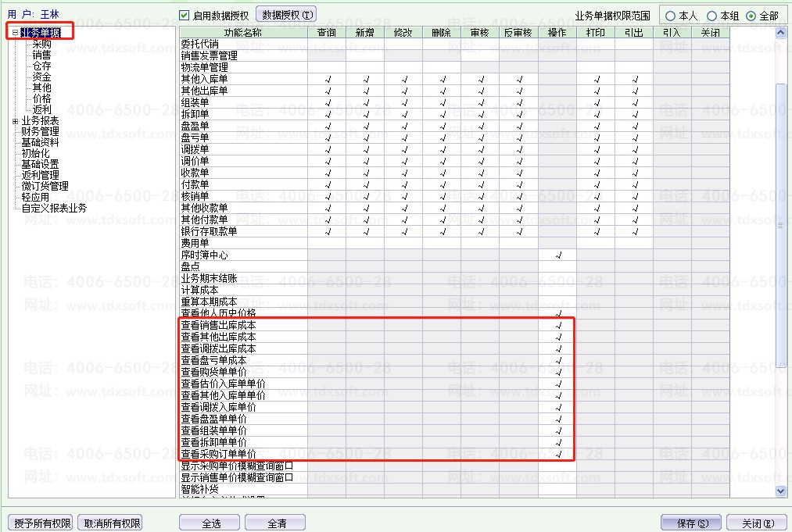Save the permissions with 保存(S)
The height and width of the screenshot is (532, 792).
coord(690,523)
